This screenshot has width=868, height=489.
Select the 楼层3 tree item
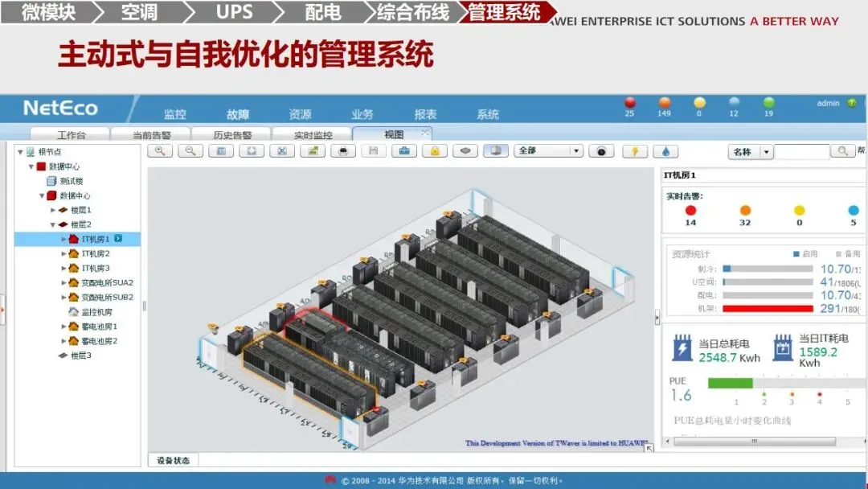tap(81, 355)
